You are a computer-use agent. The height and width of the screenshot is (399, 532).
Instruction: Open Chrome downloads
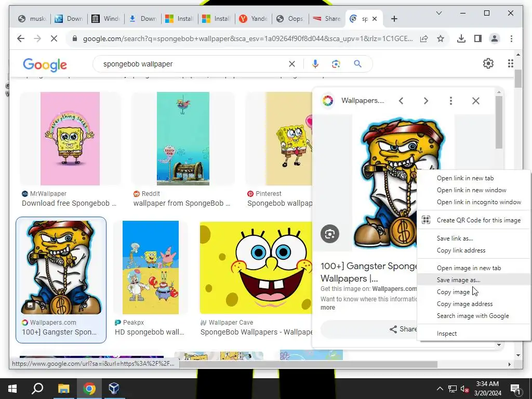[461, 38]
